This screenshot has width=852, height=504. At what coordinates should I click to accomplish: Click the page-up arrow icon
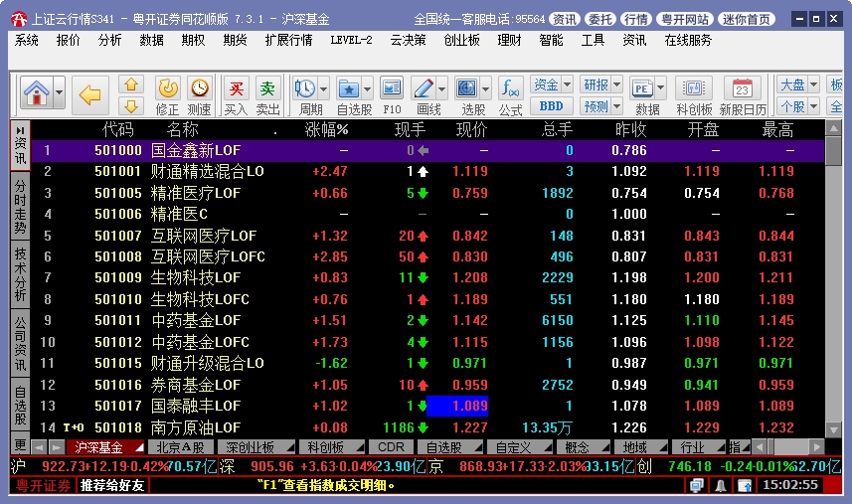coord(131,84)
